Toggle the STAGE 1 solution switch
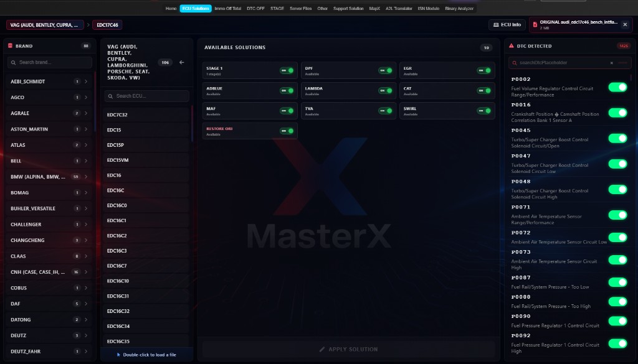 [x=287, y=70]
